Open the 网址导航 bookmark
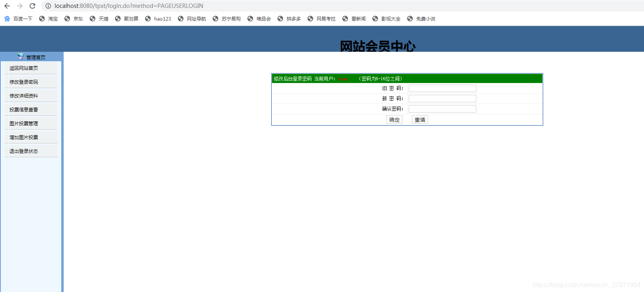This screenshot has height=292, width=644. tap(192, 19)
